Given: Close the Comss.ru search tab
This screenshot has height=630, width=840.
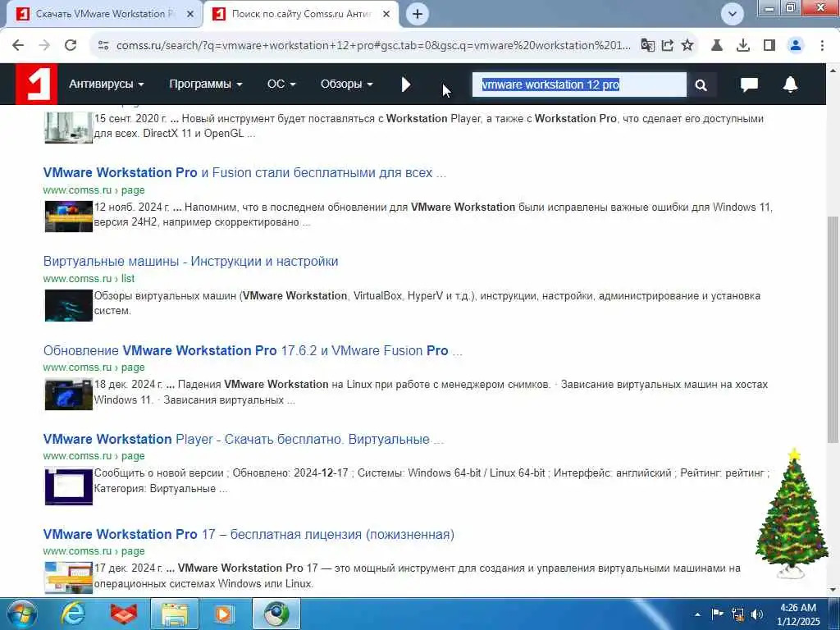Looking at the screenshot, I should pos(386,14).
